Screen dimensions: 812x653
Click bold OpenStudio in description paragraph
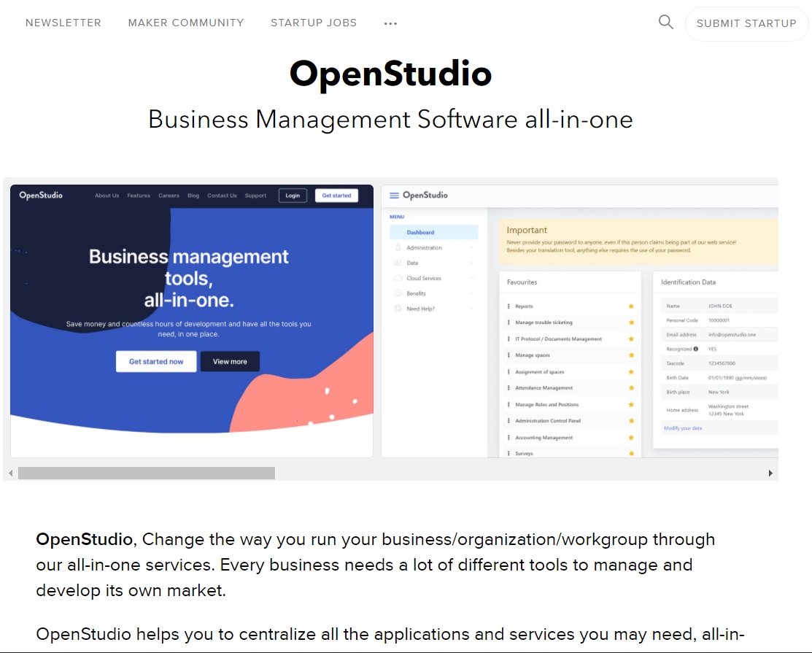click(85, 539)
